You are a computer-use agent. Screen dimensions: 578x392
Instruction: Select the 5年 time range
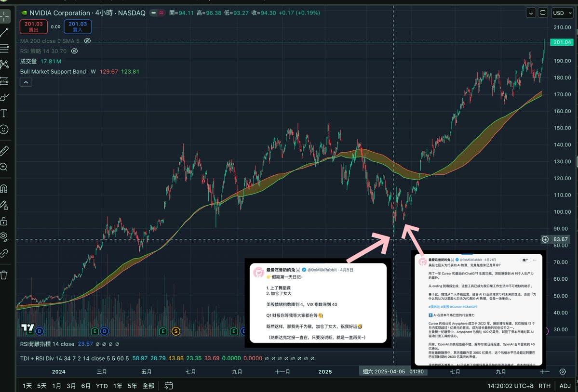[x=133, y=386]
